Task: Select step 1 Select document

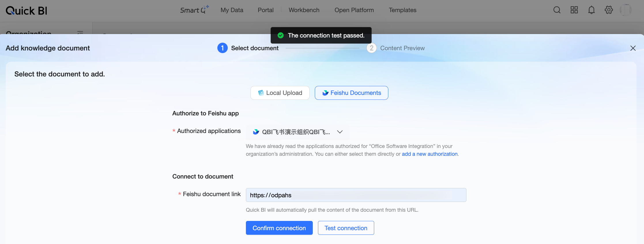Action: (248, 48)
